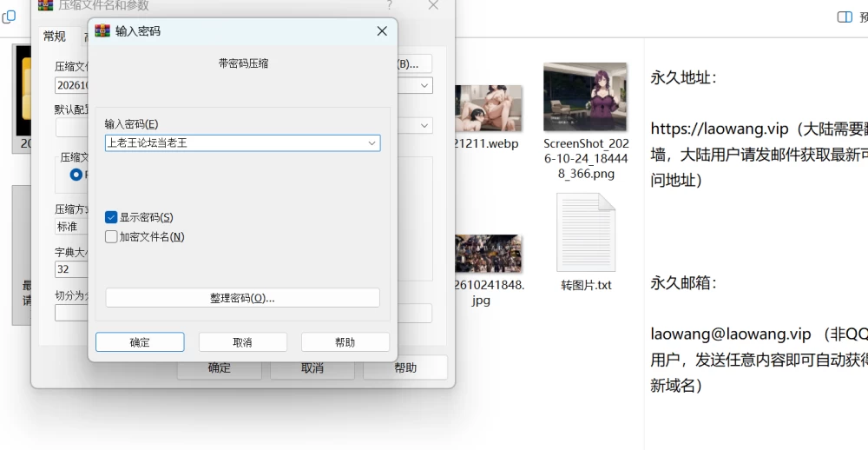Expand the default profile dropdown arrow
The image size is (868, 450).
click(x=424, y=125)
